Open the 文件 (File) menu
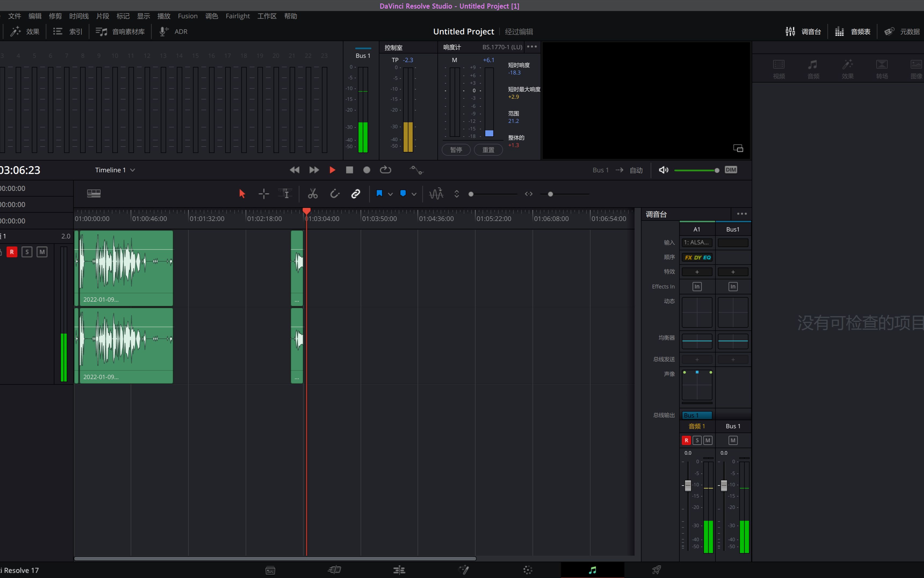The height and width of the screenshot is (578, 924). pos(15,16)
